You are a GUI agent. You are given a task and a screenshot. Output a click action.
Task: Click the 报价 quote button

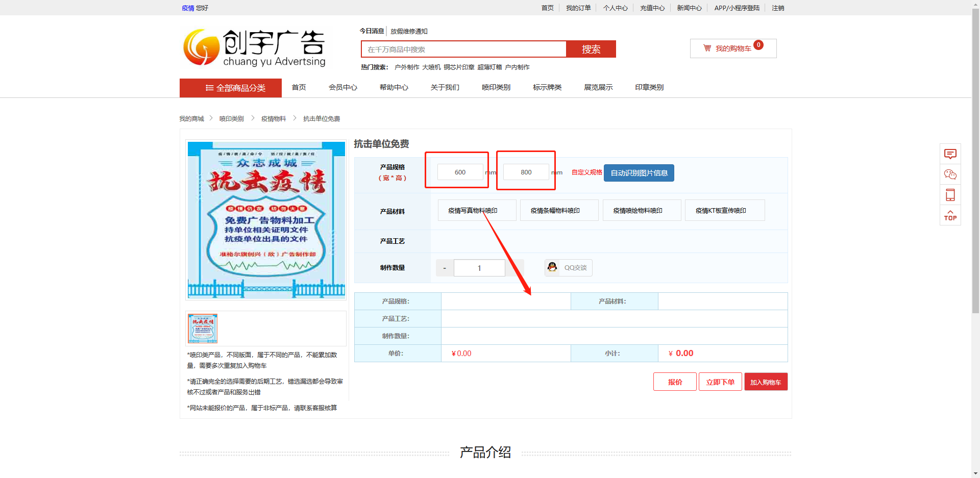(x=675, y=382)
